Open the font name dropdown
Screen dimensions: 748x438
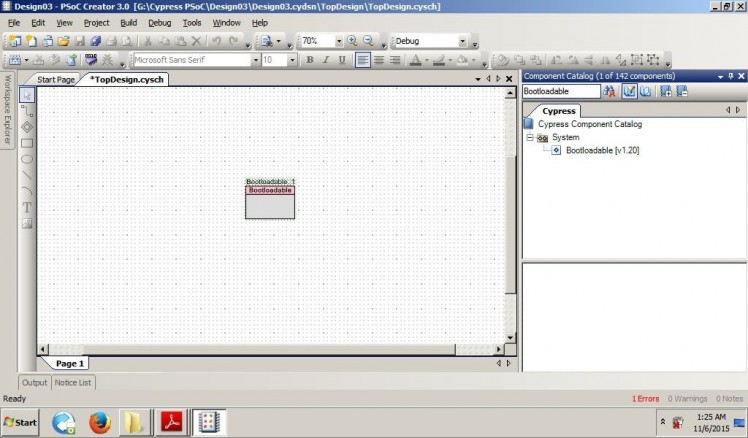[255, 60]
